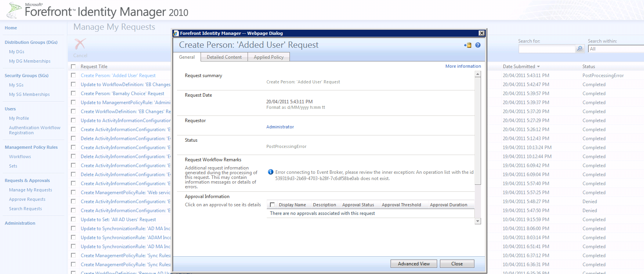Image resolution: width=644 pixels, height=274 pixels.
Task: Open the My SGs link
Action: point(16,85)
